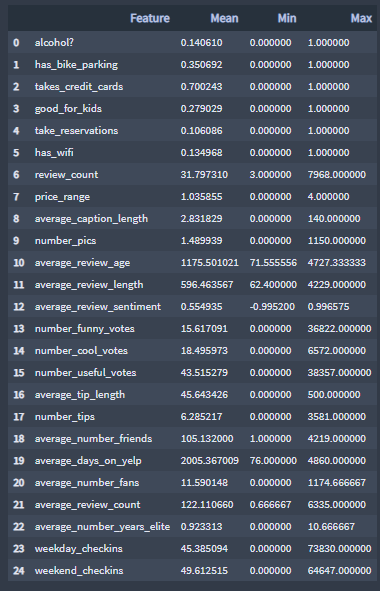Click max value 3581.000000
The image size is (380, 591).
pos(337,416)
